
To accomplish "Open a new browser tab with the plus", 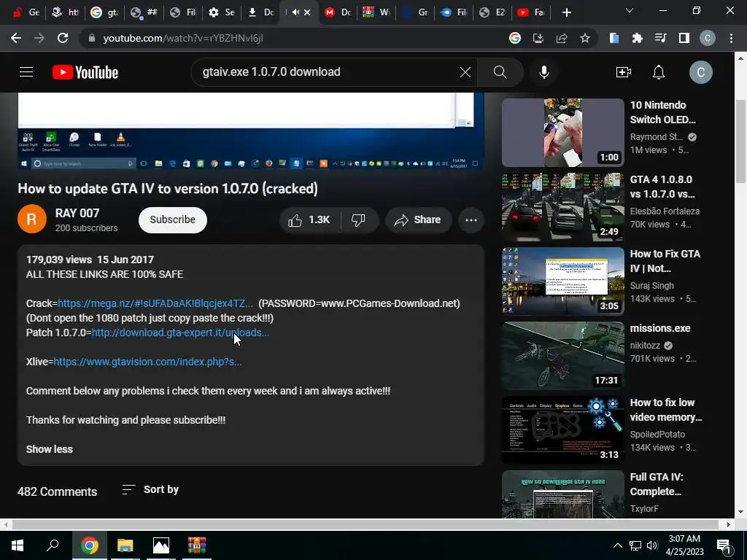I will [566, 12].
